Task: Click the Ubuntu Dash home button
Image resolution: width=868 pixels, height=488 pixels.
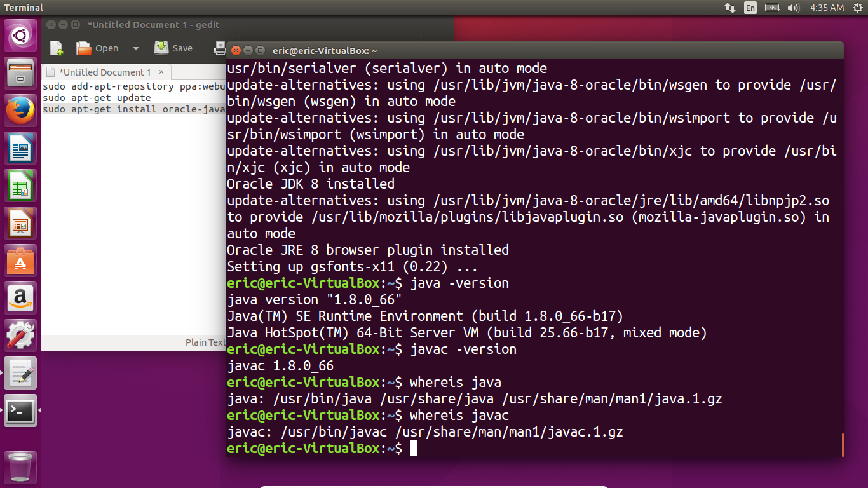Action: [x=20, y=35]
